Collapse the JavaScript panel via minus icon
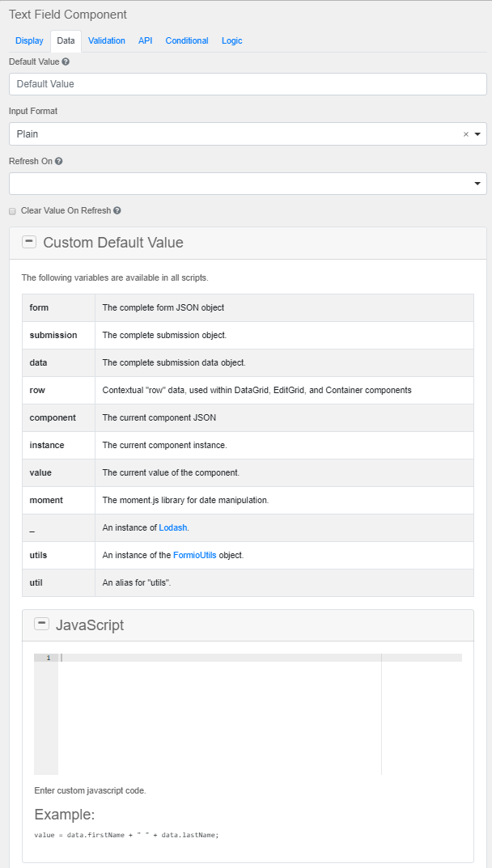 tap(41, 624)
